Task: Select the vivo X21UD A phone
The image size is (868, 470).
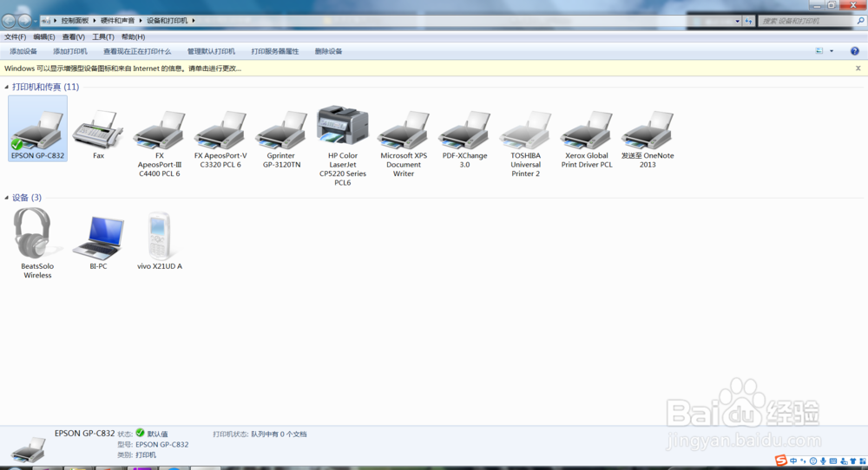Action: tap(160, 241)
